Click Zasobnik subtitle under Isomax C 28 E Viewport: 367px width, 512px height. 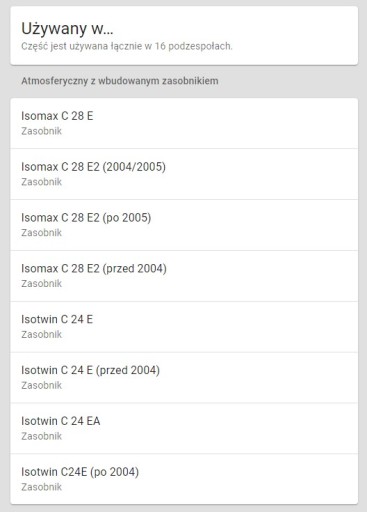(x=42, y=131)
